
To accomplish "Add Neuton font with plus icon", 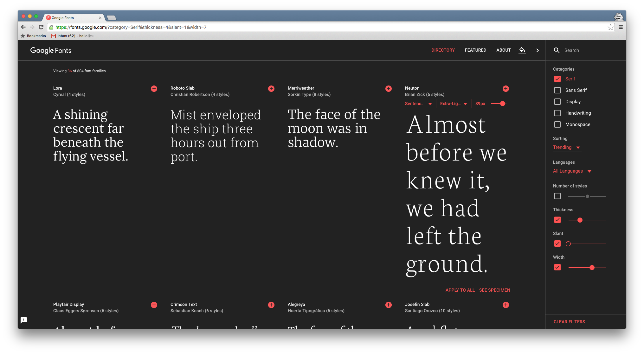I will 506,89.
